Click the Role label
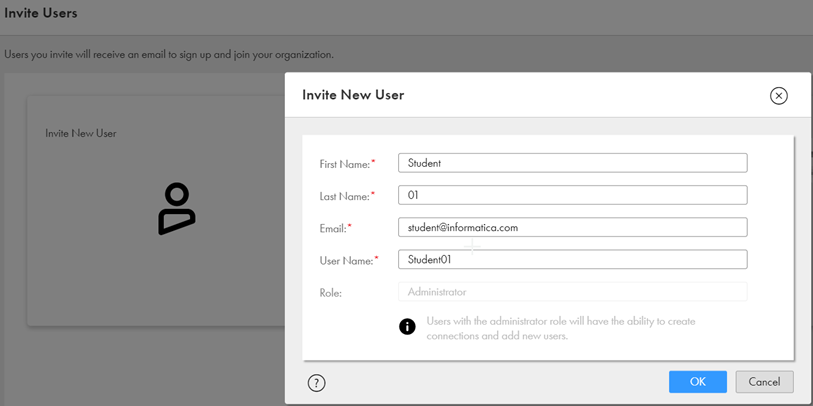 tap(331, 293)
